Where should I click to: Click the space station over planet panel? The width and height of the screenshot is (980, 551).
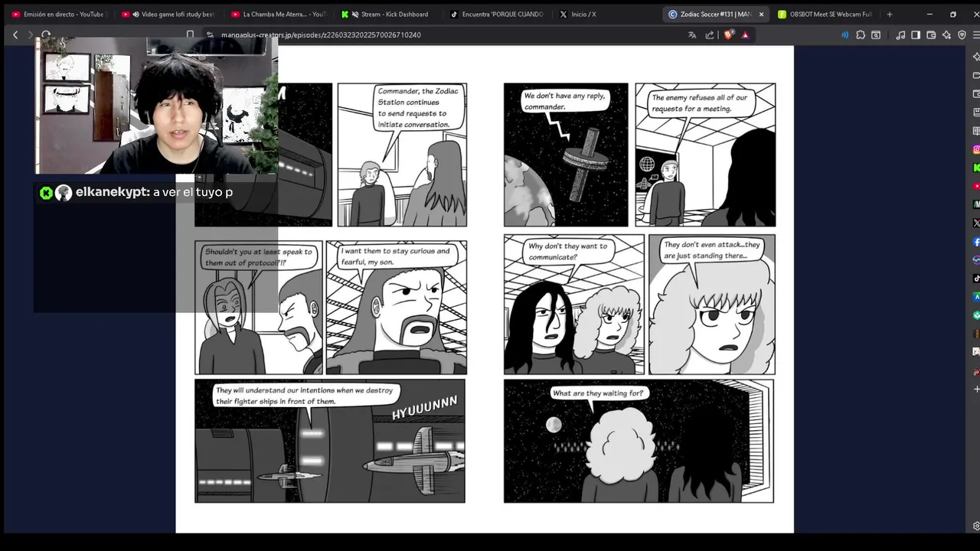566,155
